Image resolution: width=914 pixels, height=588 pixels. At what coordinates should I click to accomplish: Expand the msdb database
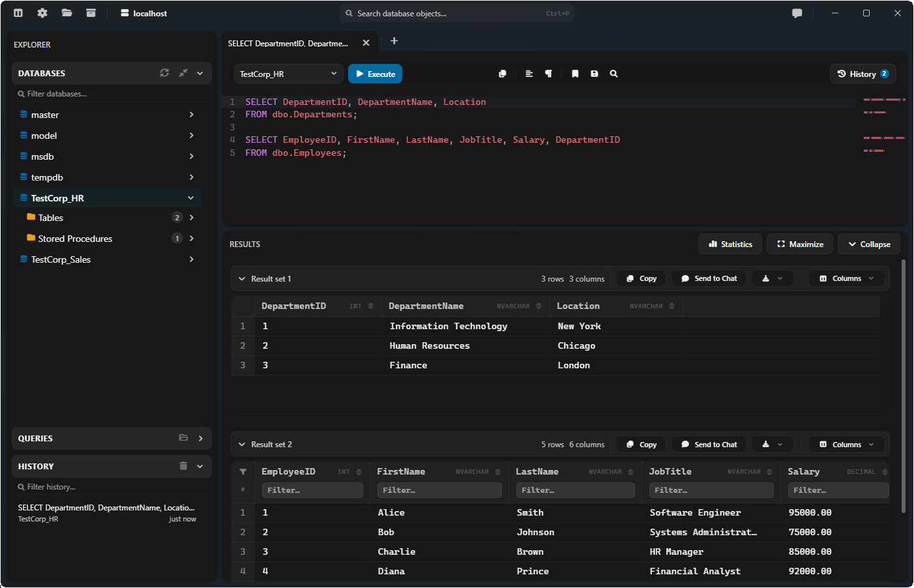coord(191,156)
